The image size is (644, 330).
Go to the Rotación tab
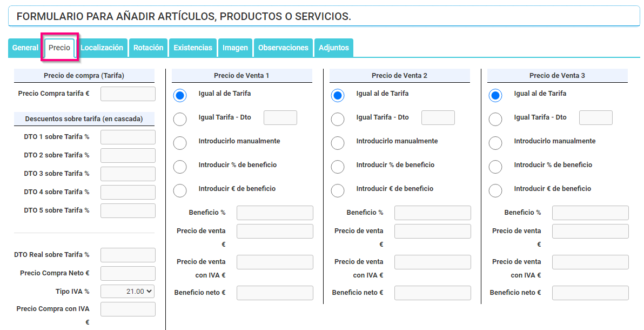coord(148,48)
